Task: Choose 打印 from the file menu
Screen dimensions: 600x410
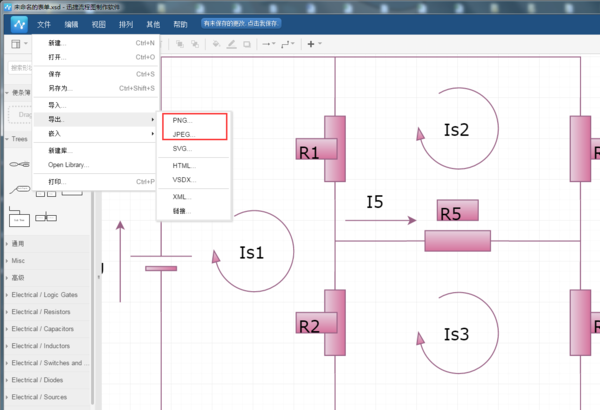Action: [x=95, y=181]
